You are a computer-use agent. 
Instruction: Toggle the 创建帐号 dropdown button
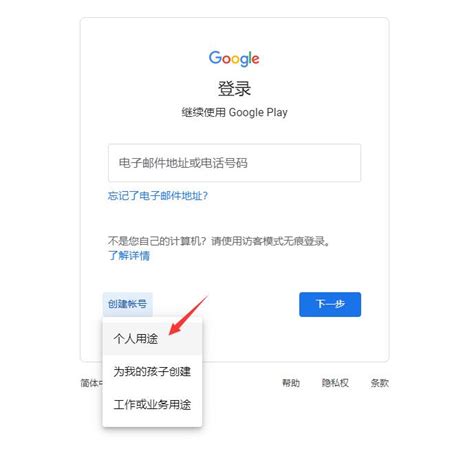tap(127, 304)
